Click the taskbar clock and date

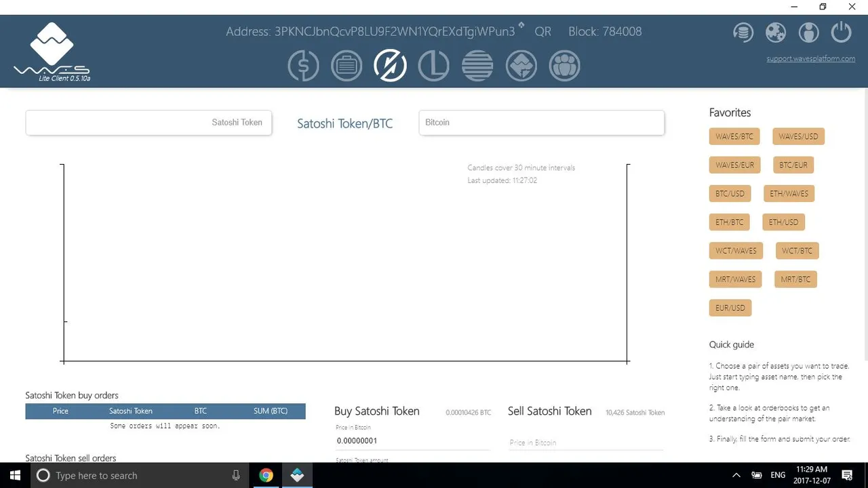(x=812, y=475)
